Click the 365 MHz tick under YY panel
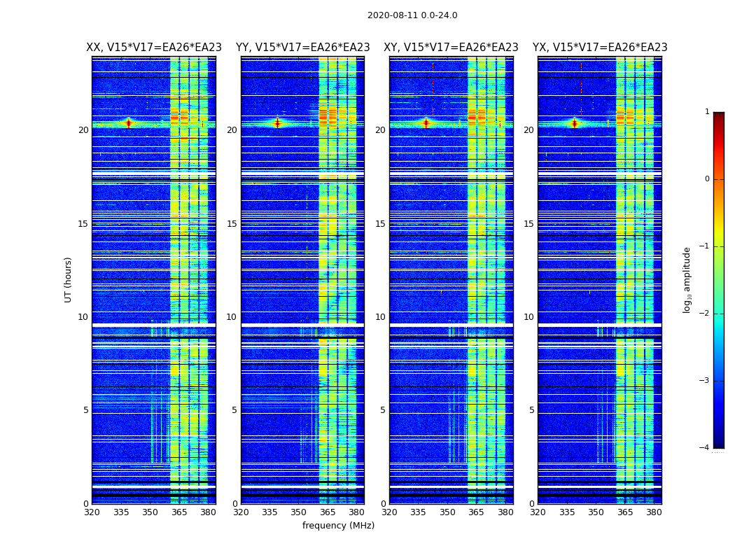 point(328,512)
